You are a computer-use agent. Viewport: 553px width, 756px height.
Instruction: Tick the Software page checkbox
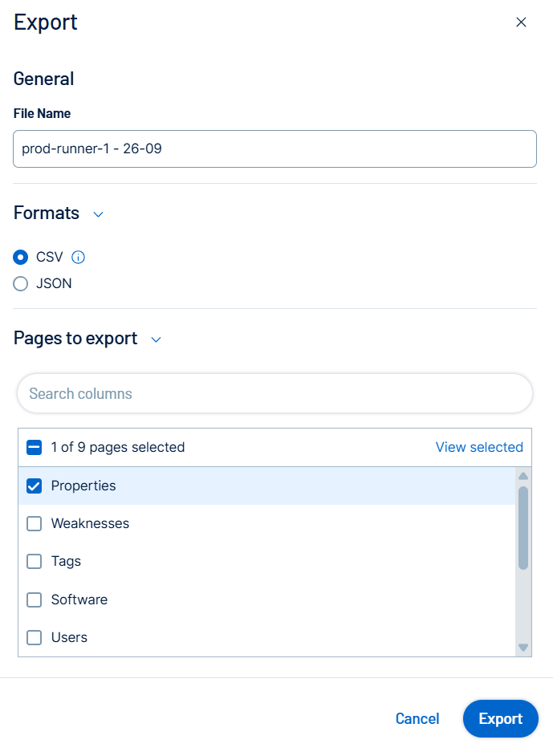(x=35, y=600)
